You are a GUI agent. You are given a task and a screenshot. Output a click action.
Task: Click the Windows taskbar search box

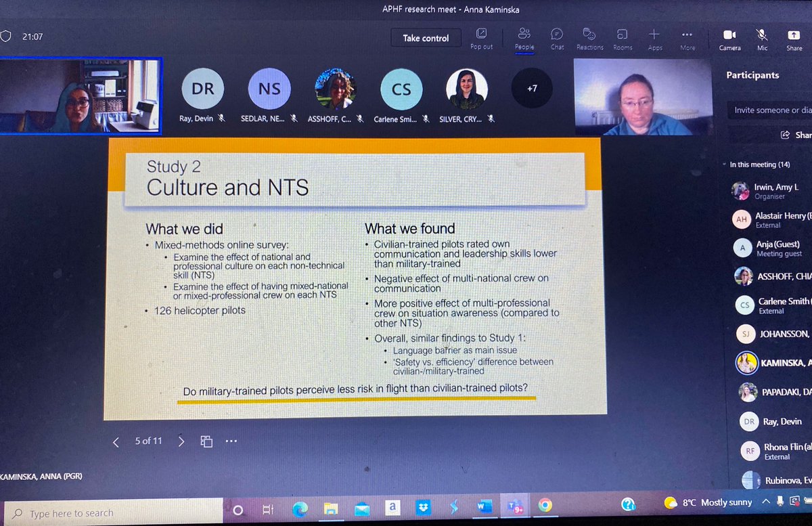pyautogui.click(x=114, y=512)
